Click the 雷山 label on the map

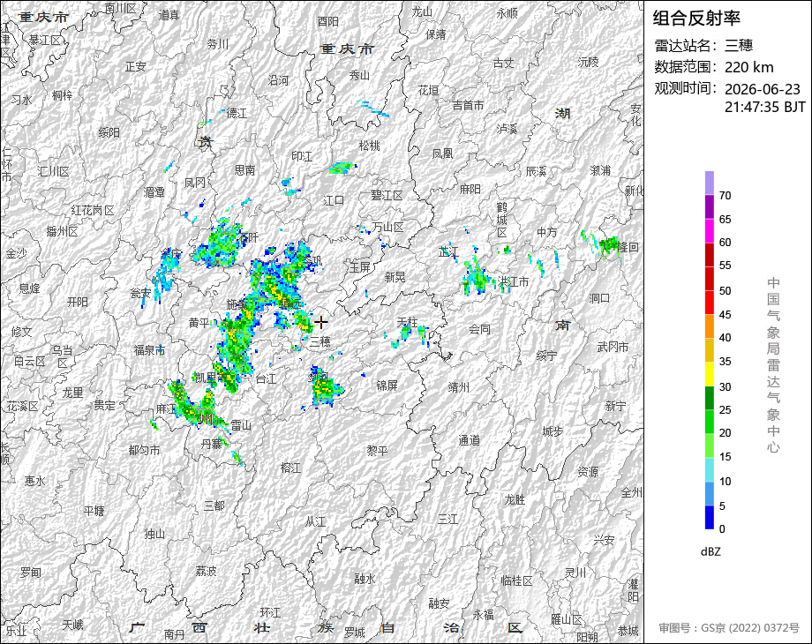coord(241,425)
